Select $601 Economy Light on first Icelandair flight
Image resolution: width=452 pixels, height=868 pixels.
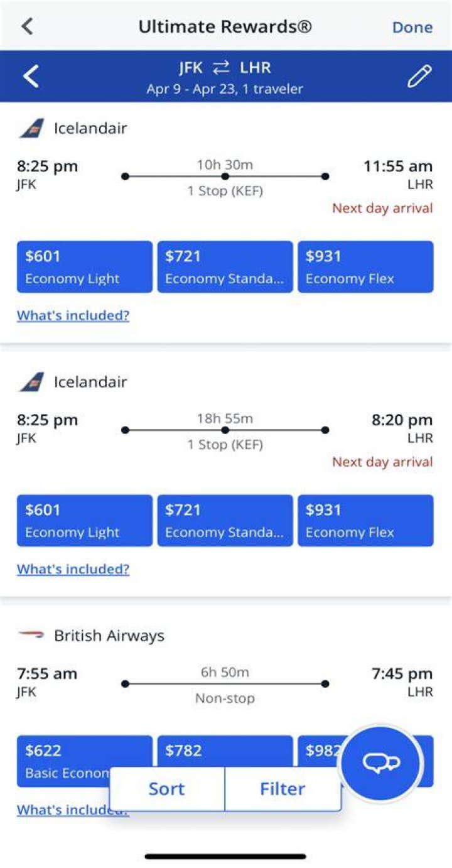85,267
